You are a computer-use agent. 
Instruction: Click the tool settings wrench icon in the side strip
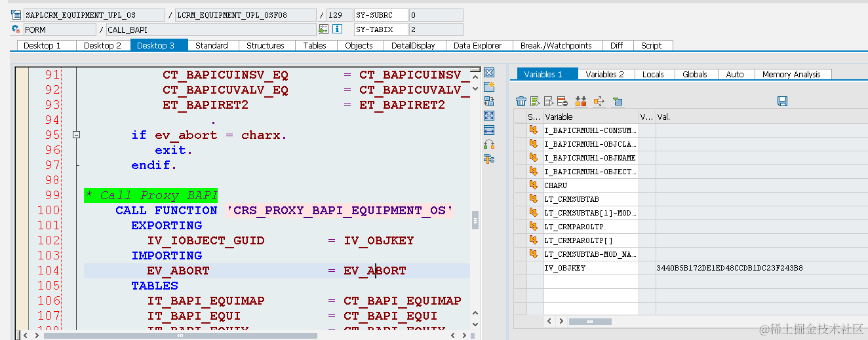(489, 159)
